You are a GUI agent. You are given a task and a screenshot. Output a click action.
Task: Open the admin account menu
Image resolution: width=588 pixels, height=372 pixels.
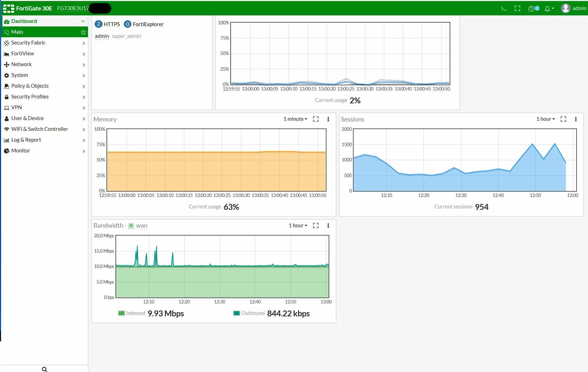point(574,8)
